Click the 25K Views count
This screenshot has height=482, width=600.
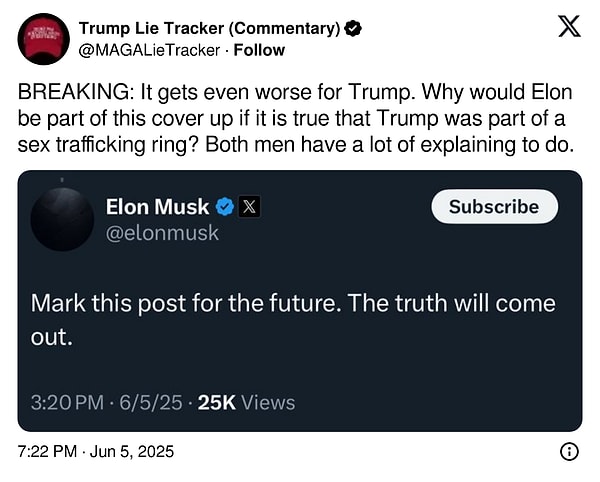click(246, 402)
